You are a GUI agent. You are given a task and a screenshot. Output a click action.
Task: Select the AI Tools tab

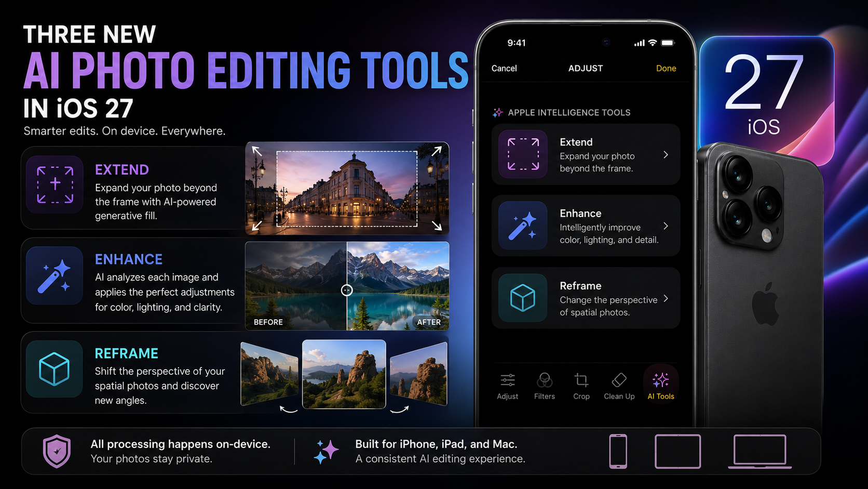click(x=661, y=386)
